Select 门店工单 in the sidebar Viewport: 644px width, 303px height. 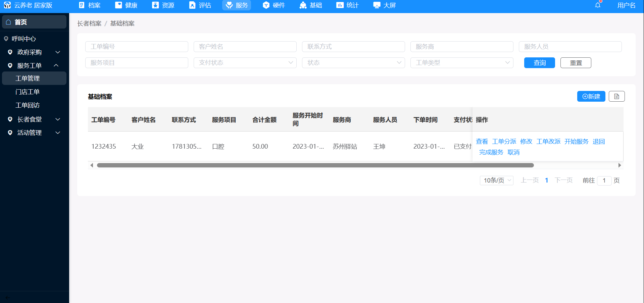[28, 92]
